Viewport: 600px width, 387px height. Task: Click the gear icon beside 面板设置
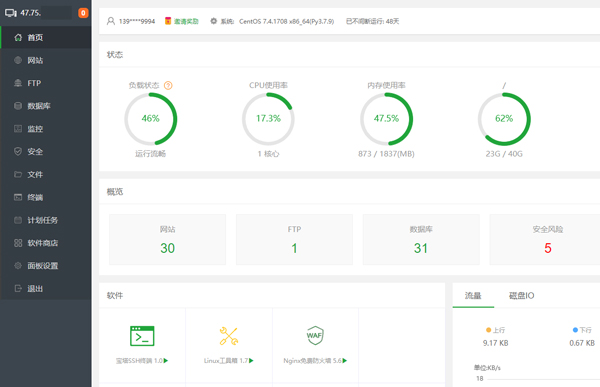coord(18,265)
